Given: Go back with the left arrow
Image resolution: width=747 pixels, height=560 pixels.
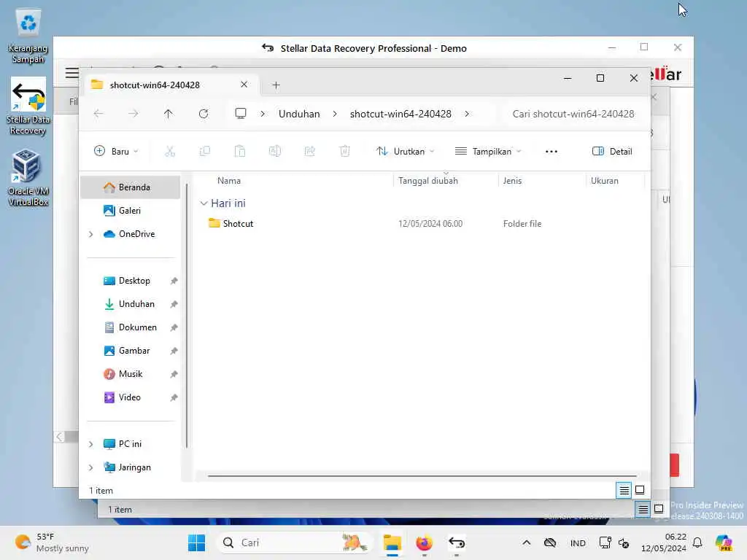Looking at the screenshot, I should tap(98, 114).
